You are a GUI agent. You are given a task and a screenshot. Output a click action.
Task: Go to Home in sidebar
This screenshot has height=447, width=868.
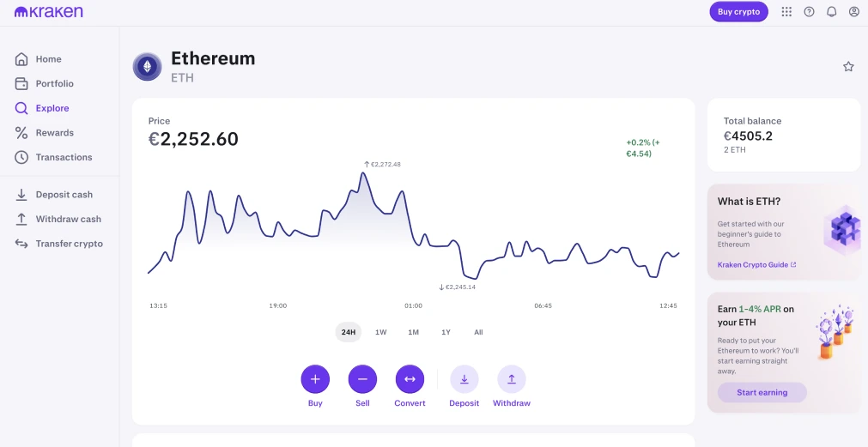click(x=49, y=59)
